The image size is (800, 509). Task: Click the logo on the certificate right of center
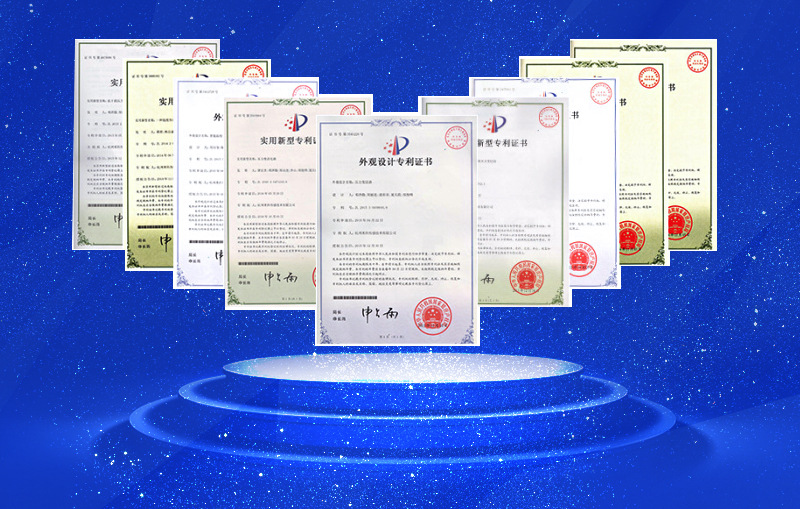pos(492,125)
